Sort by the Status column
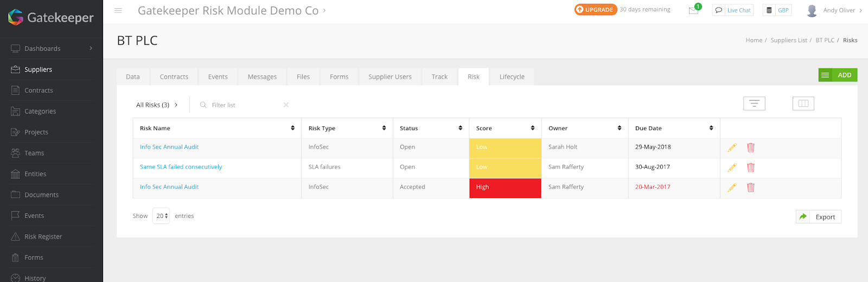Image resolution: width=868 pixels, height=282 pixels. (x=431, y=128)
